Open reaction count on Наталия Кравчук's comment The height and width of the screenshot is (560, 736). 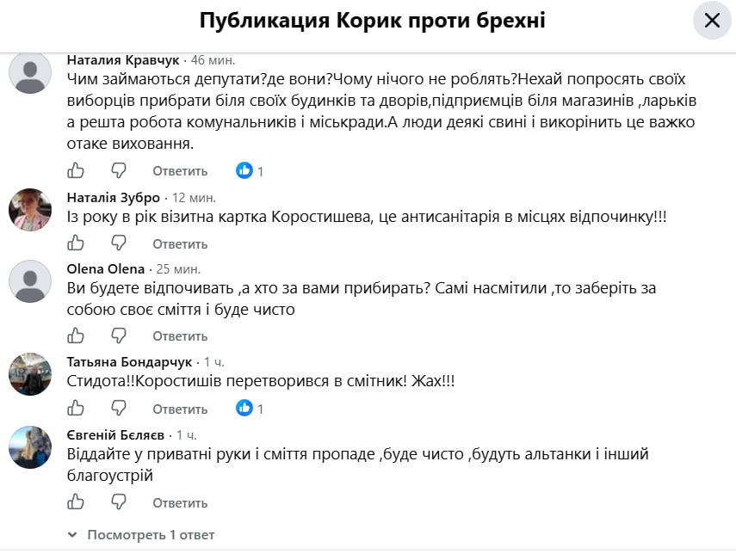point(250,170)
